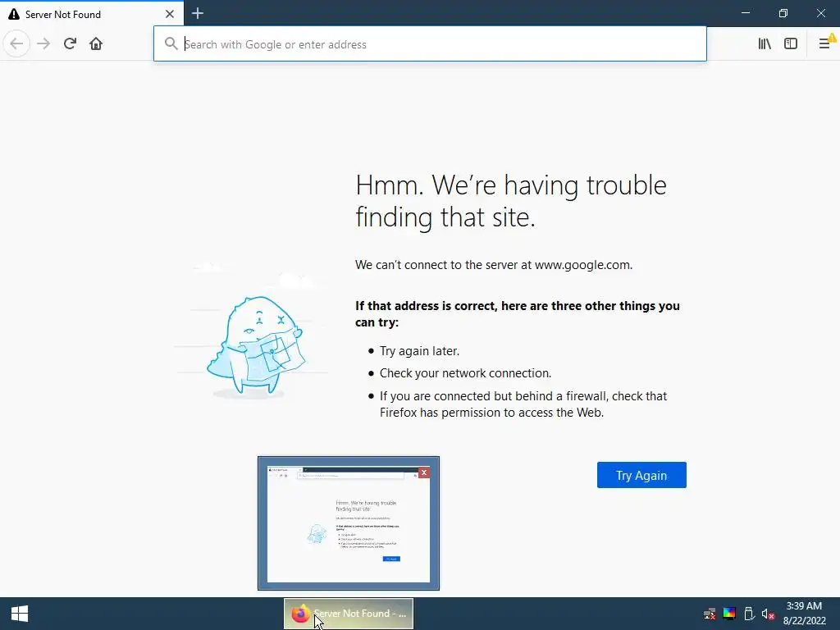Click the firewall permission bullet text
The height and width of the screenshot is (630, 840).
pos(523,404)
